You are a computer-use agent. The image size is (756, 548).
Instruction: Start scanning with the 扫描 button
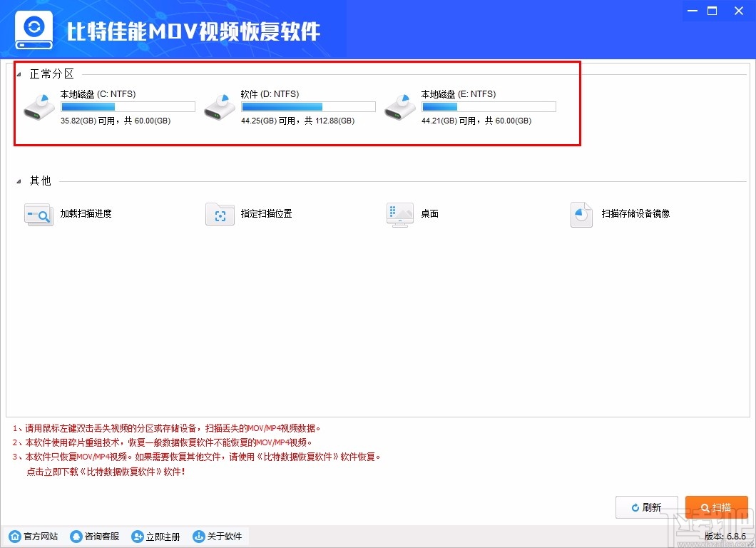coord(717,507)
